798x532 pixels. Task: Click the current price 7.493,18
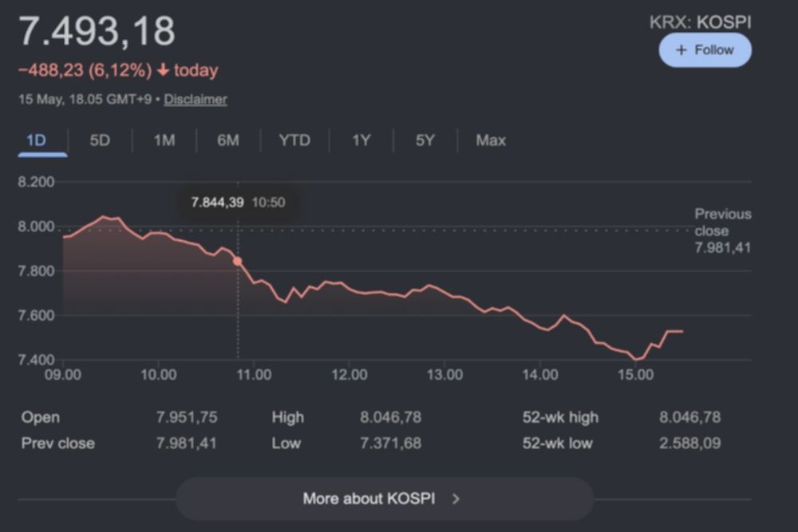(97, 32)
